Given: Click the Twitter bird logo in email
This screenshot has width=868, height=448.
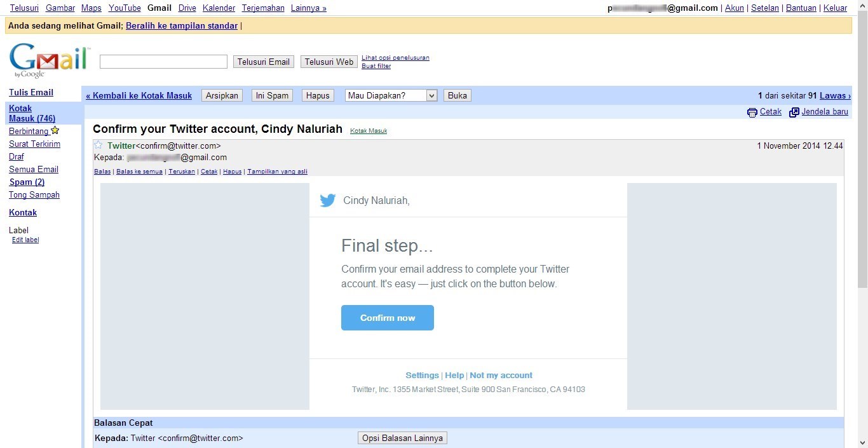Looking at the screenshot, I should point(327,200).
